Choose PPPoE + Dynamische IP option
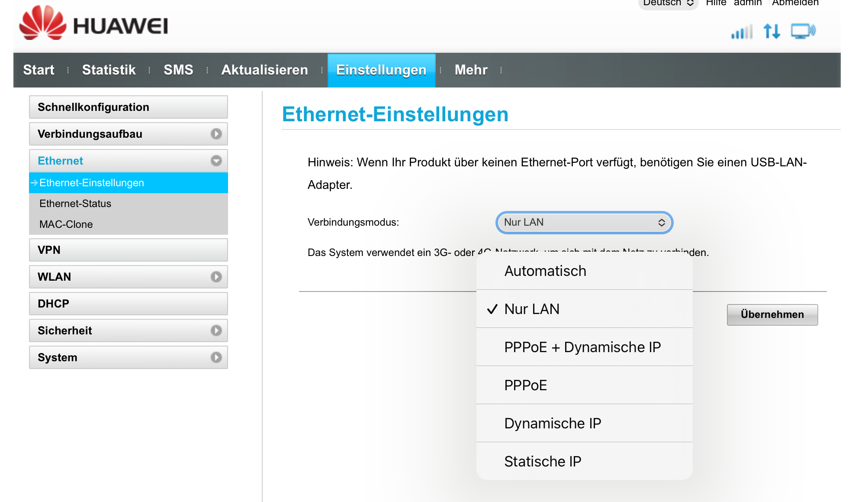The width and height of the screenshot is (868, 502). click(582, 347)
